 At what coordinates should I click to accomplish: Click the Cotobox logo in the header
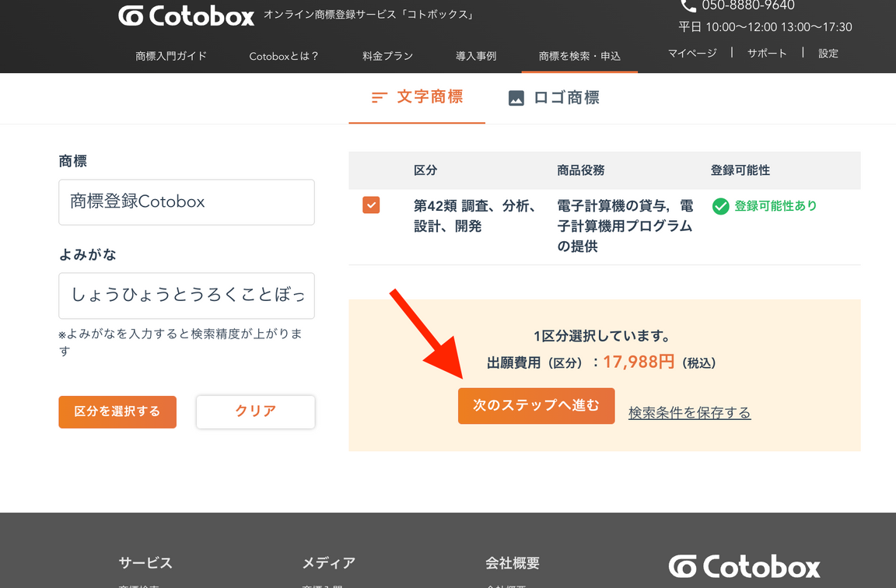(187, 16)
